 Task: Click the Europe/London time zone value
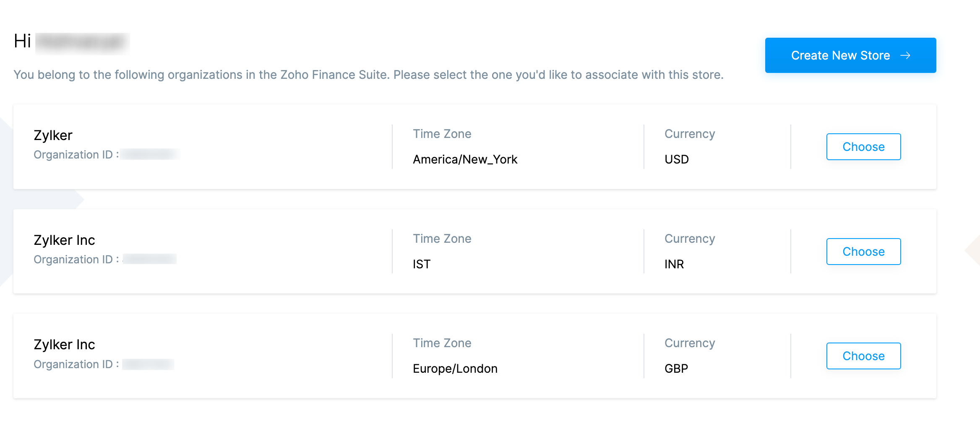(x=455, y=369)
